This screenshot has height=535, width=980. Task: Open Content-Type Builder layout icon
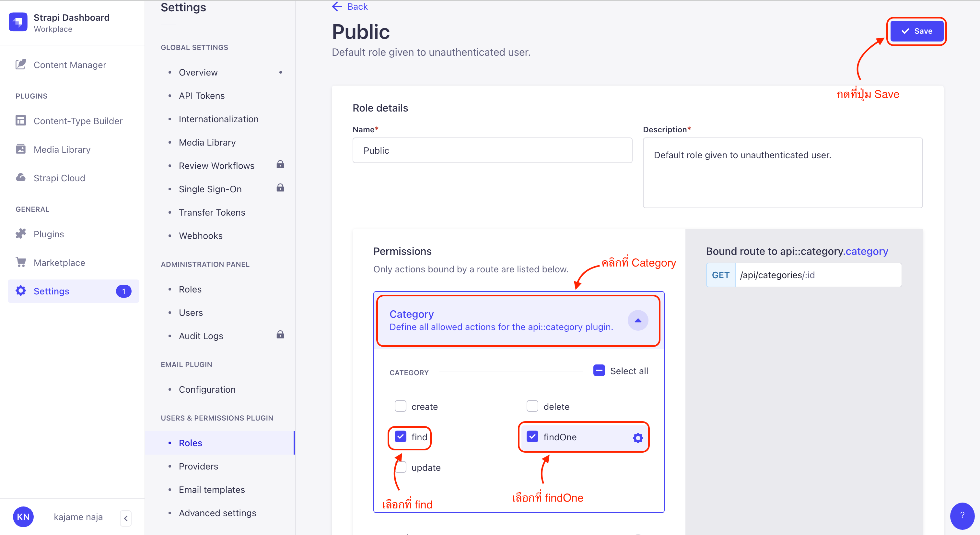[x=20, y=121]
